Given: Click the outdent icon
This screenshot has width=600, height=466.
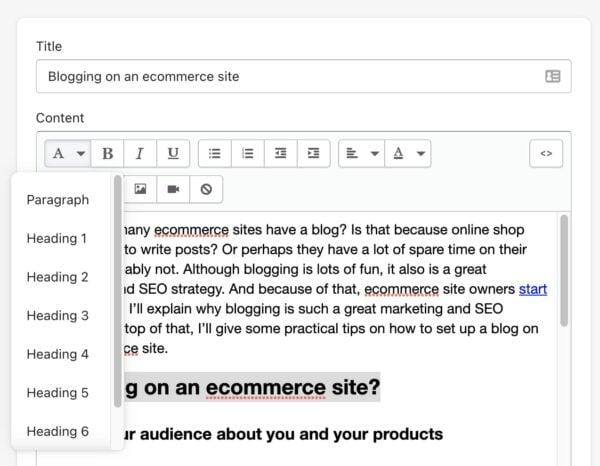Looking at the screenshot, I should (281, 153).
